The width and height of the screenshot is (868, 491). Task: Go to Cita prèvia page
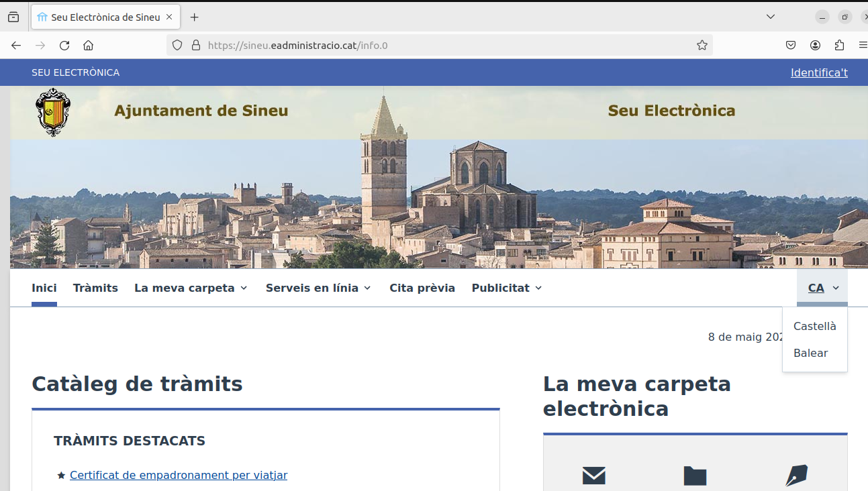(422, 288)
